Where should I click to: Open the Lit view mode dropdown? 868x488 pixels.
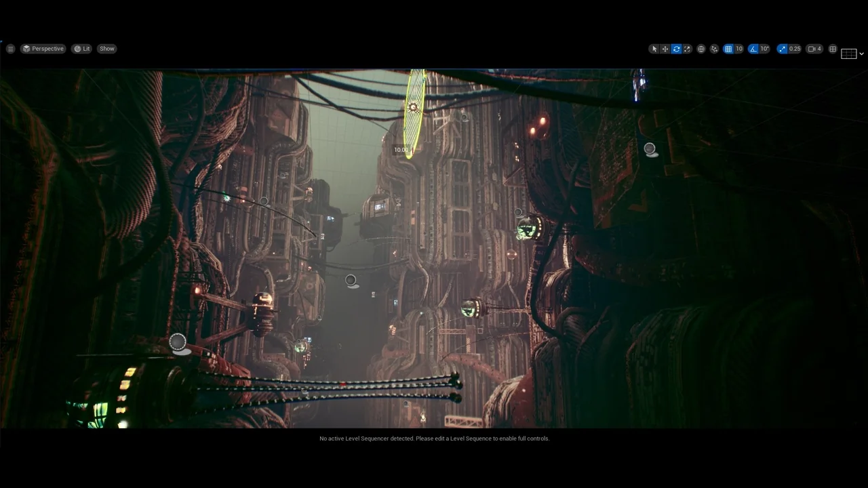pyautogui.click(x=81, y=48)
